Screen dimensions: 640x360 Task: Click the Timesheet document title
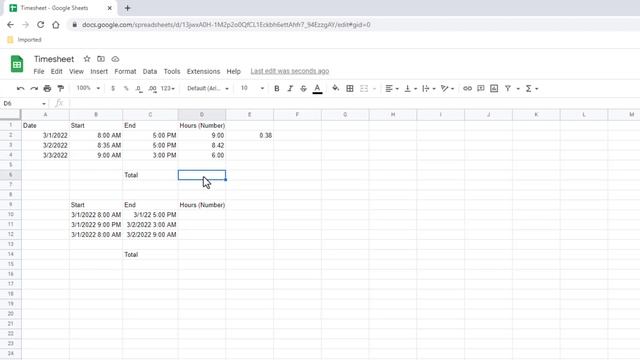click(x=54, y=59)
